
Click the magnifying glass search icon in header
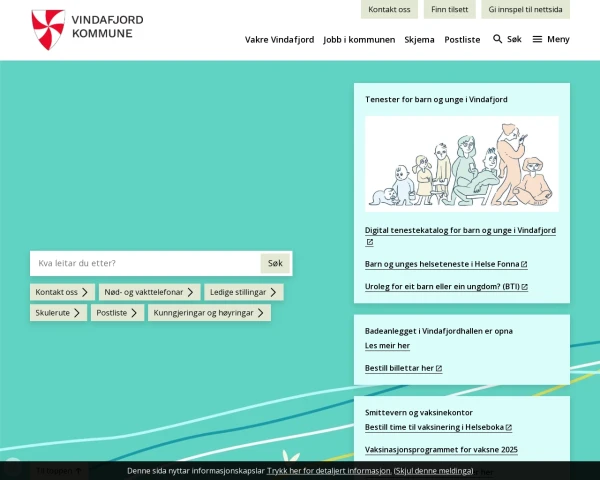(x=497, y=39)
